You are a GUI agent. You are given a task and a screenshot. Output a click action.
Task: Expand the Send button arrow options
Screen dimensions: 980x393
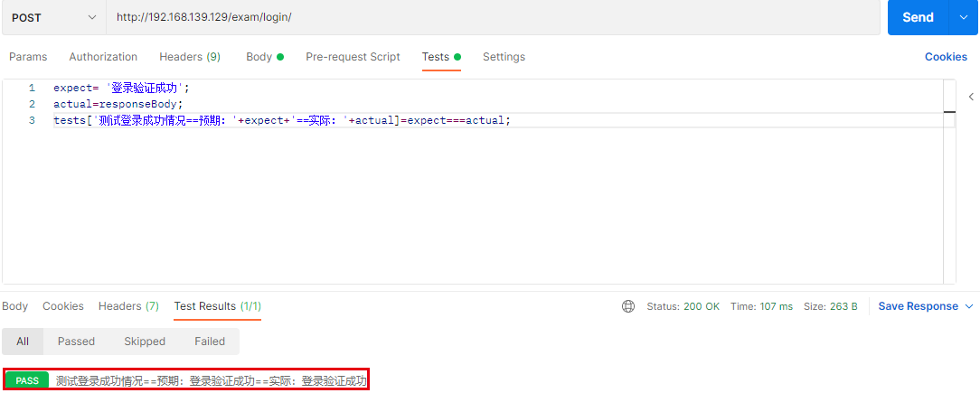(963, 17)
